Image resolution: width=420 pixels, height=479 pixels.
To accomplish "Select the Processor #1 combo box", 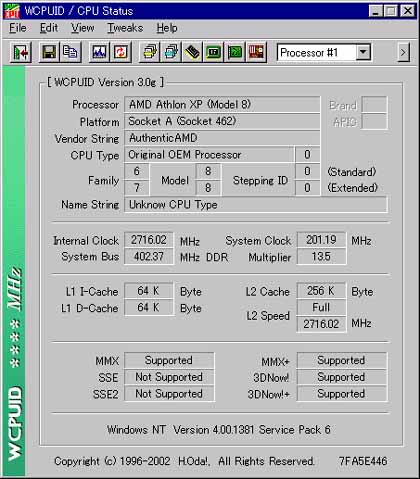I will coord(324,53).
